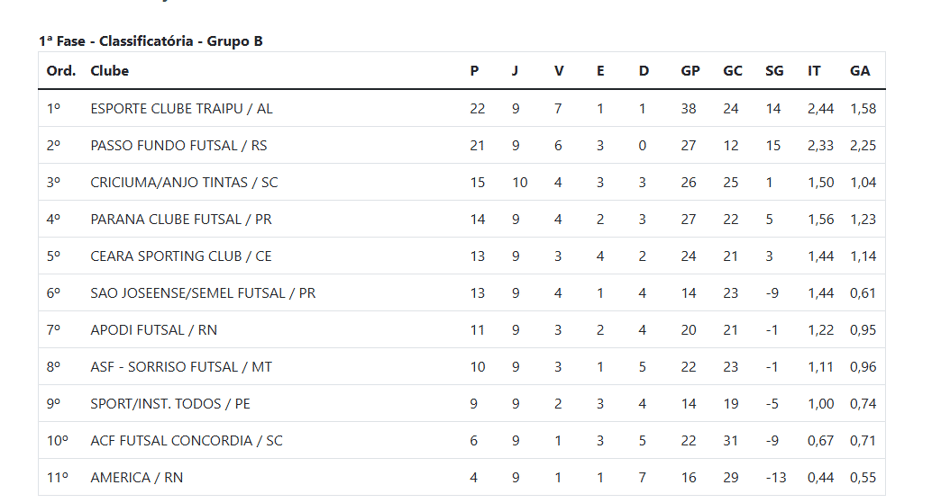Screen dimensions: 950x503
Task: Select ASF - SORRISO FUTSAL / MT row
Action: [x=462, y=367]
